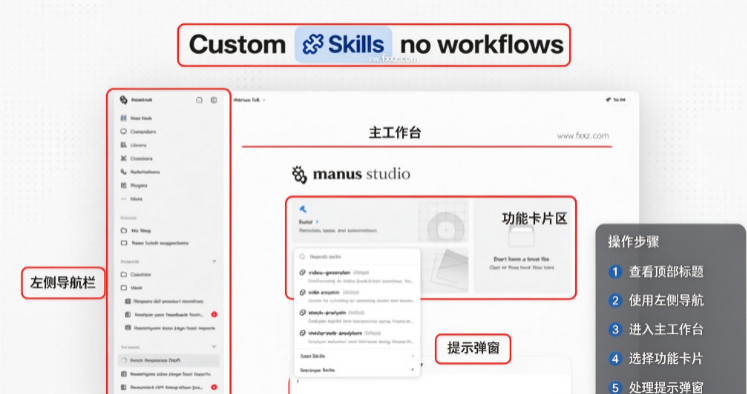Toggle the sidebar panel icon in sidebar header
Image resolution: width=747 pixels, height=394 pixels.
tap(214, 100)
